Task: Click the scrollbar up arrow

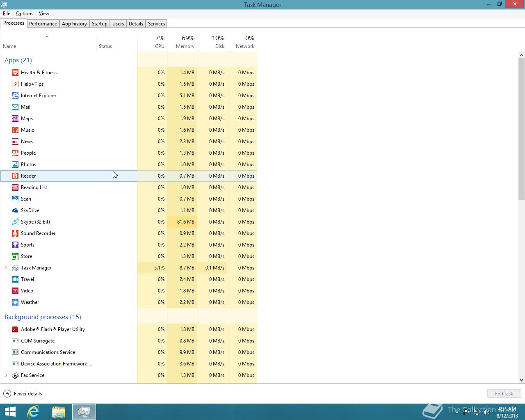Action: pos(522,55)
